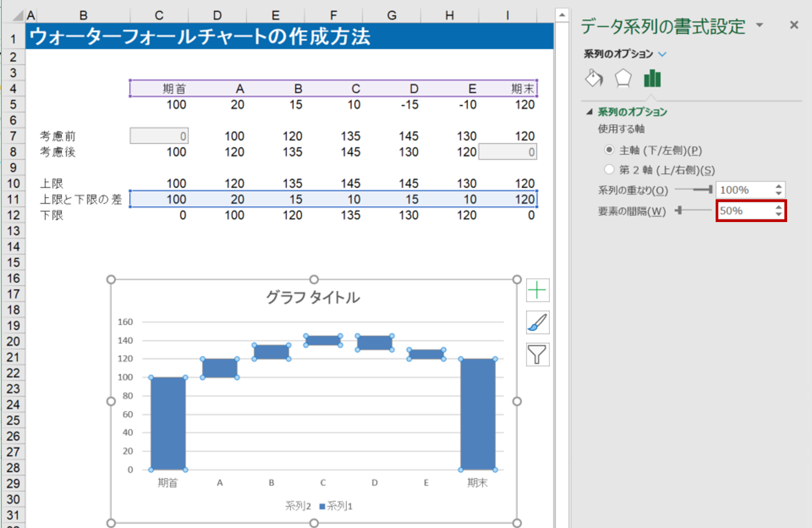Select the 主軸 (下/左側) radio button
The width and height of the screenshot is (812, 528).
coord(610,149)
